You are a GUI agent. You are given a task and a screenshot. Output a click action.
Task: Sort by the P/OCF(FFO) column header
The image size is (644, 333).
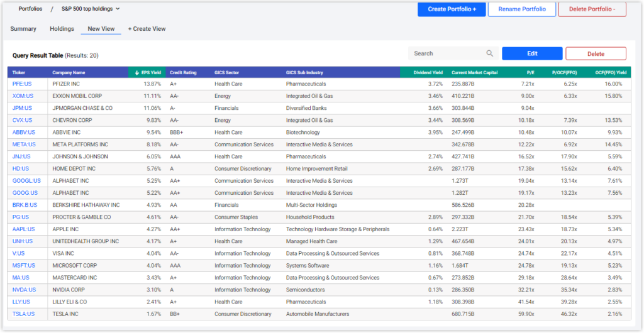point(565,73)
